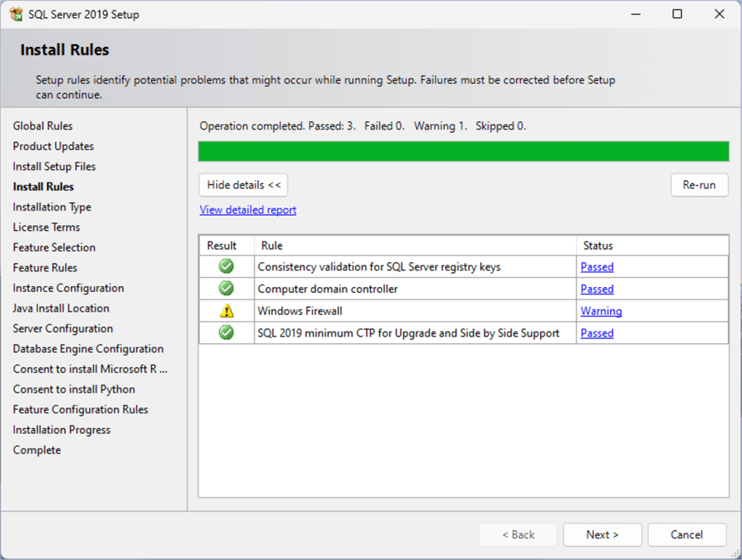742x560 pixels.
Task: Select Java Install Location step
Action: pos(61,308)
